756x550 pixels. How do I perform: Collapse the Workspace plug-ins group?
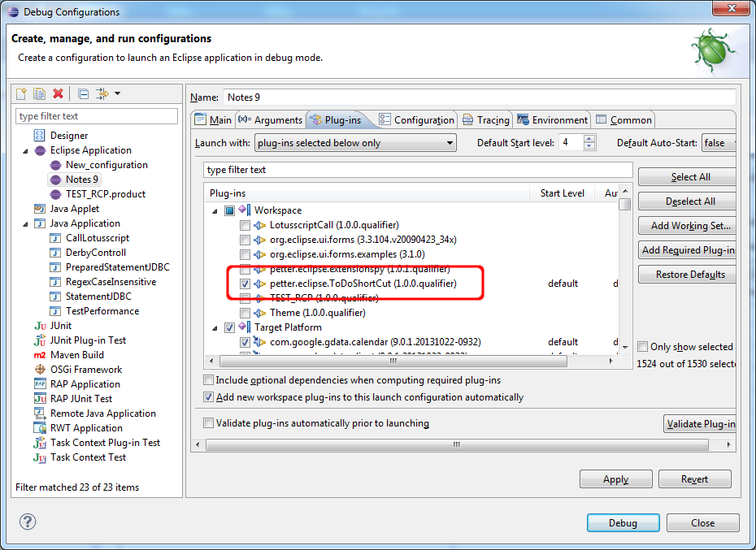tap(215, 210)
